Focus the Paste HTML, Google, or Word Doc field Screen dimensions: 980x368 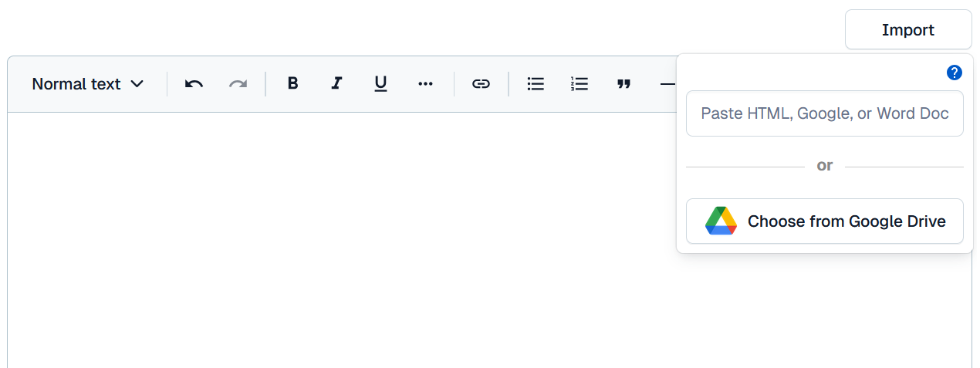(825, 113)
